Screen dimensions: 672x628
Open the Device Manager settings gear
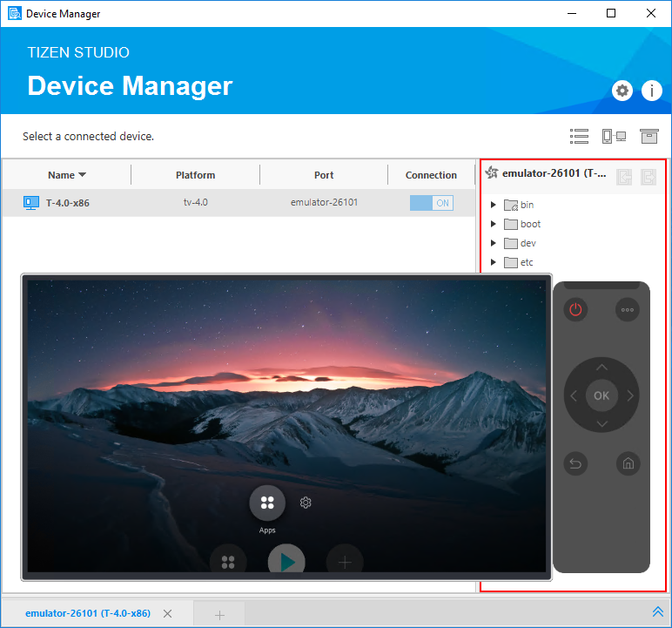[622, 91]
